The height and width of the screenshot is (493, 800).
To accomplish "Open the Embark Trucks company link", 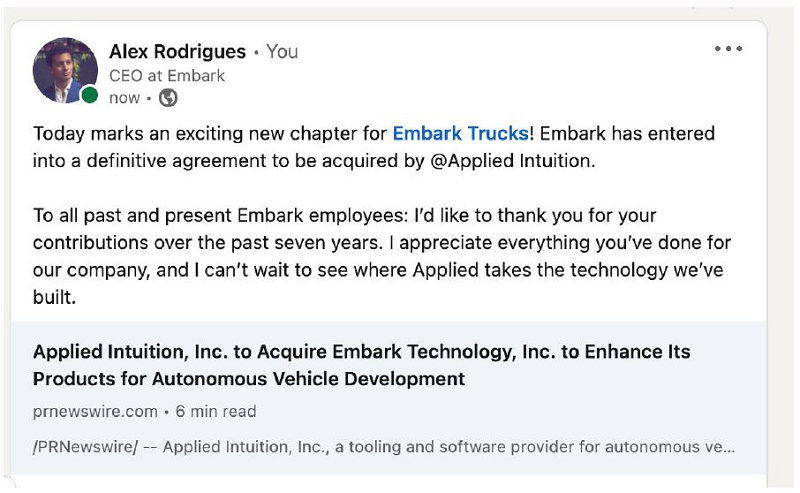I will coord(460,134).
